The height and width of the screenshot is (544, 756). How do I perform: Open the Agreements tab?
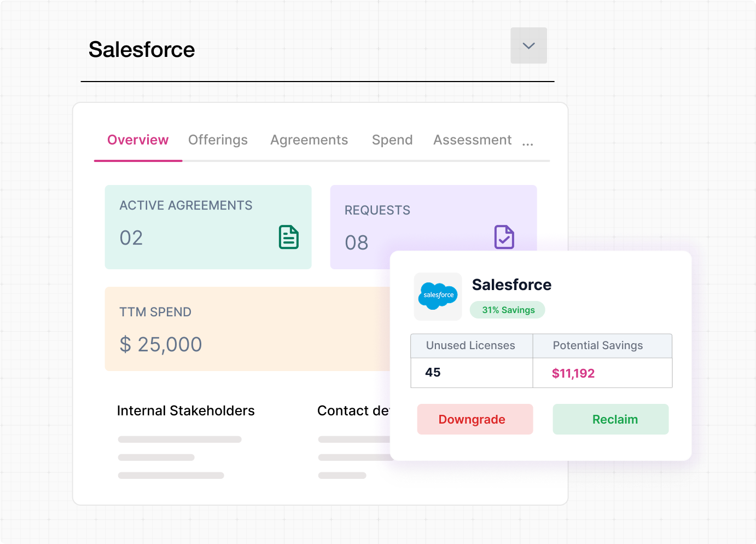click(x=309, y=140)
